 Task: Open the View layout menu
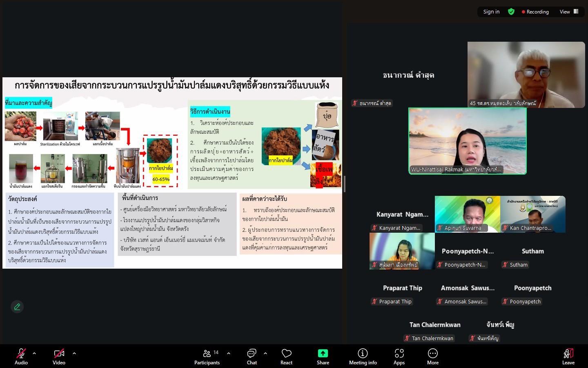pos(569,12)
